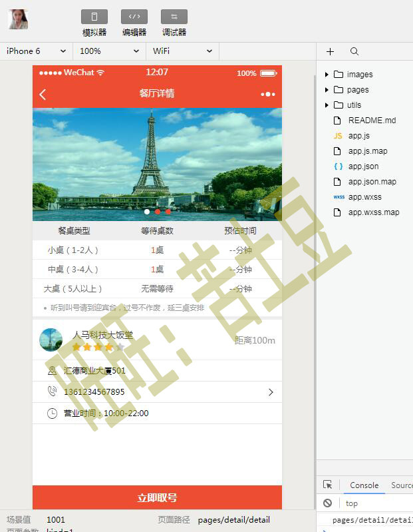Click the business hours 10:00-22:00 text
The height and width of the screenshot is (532, 413).
(x=126, y=413)
